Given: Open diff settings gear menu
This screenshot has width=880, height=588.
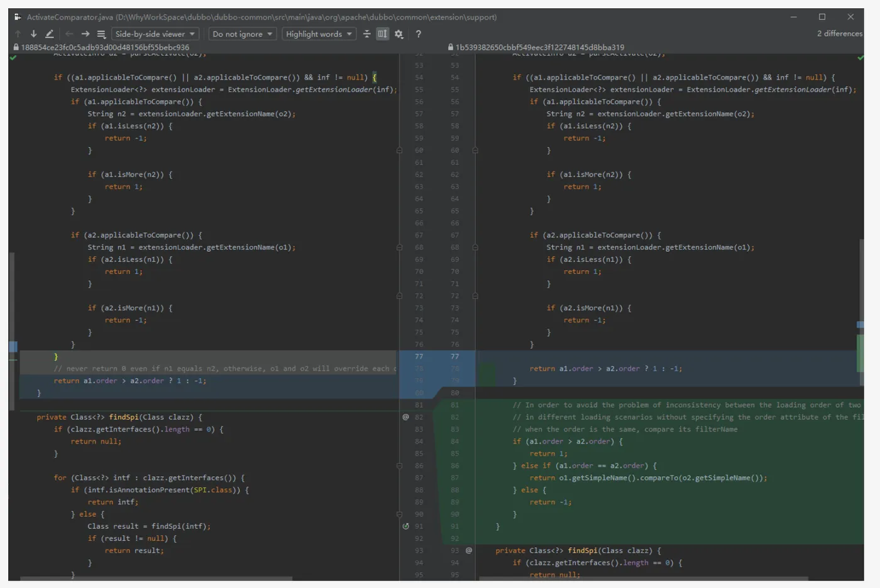Looking at the screenshot, I should point(399,34).
